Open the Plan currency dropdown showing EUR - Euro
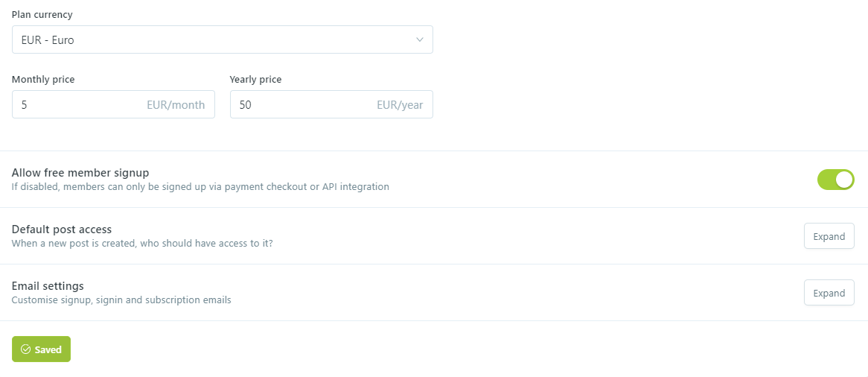 [x=222, y=40]
